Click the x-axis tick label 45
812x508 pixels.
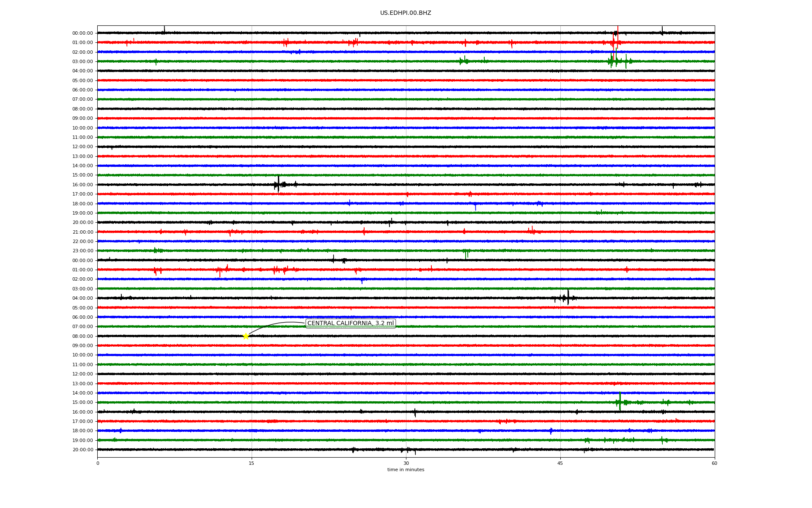tap(560, 463)
